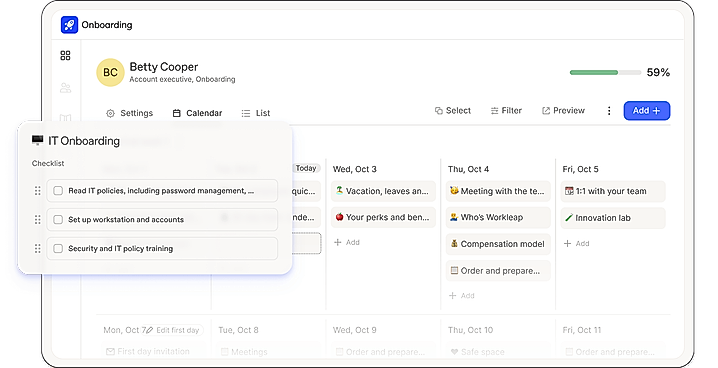Switch to the List tab
718x368 pixels.
tap(256, 113)
